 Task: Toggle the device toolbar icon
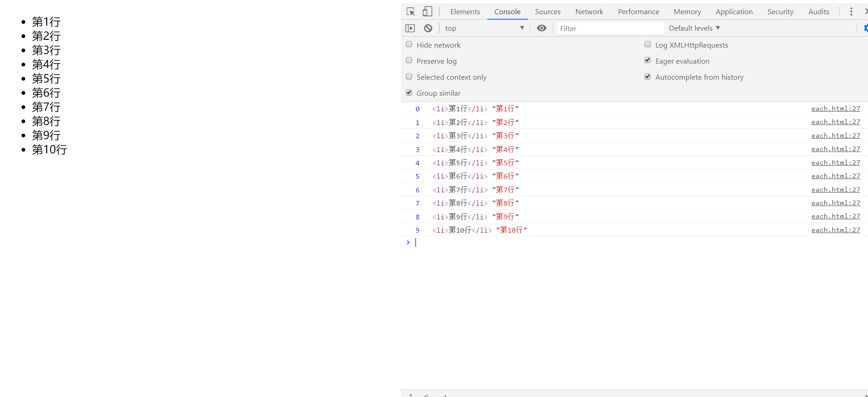click(x=427, y=11)
